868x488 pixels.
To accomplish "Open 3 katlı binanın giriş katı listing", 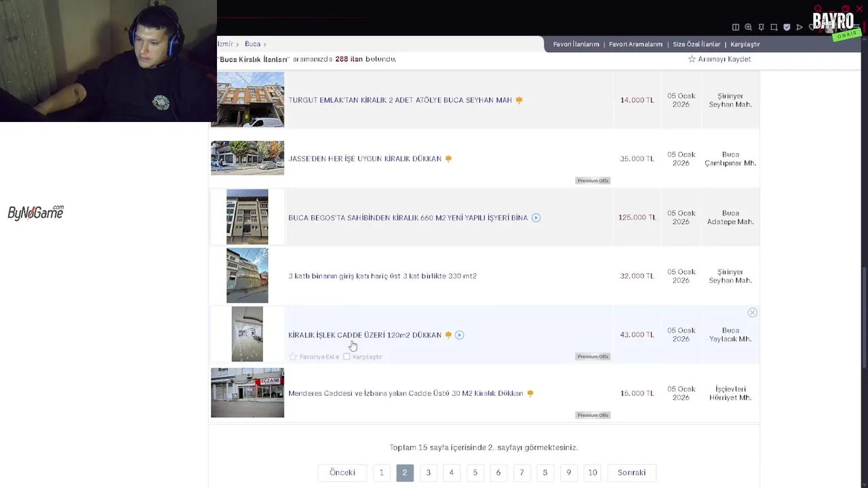I will [x=382, y=276].
